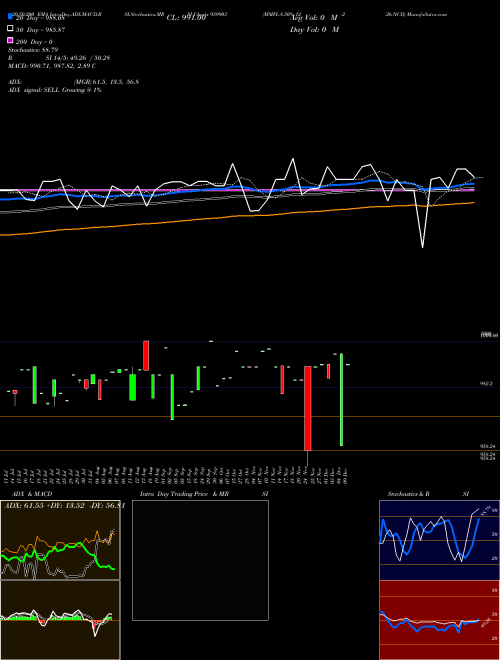
Task: Open the empty intraday price chart panel
Action: 200,560
